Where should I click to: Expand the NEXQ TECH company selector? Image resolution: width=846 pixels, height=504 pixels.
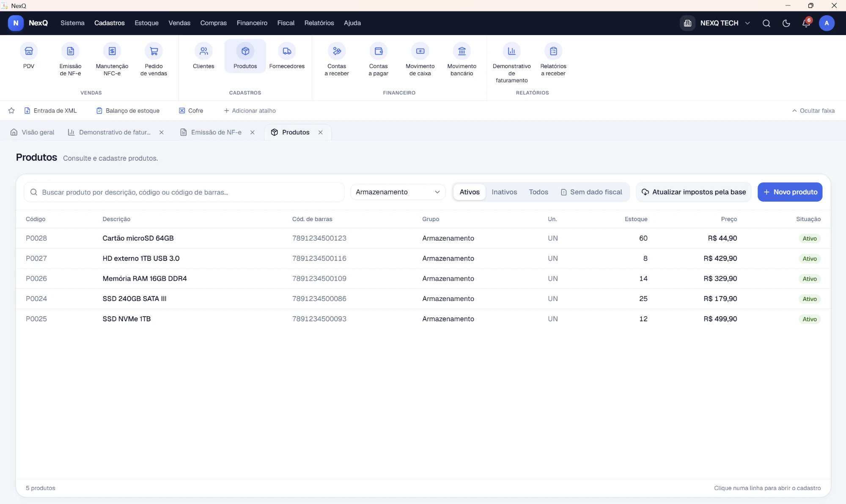[x=716, y=23]
